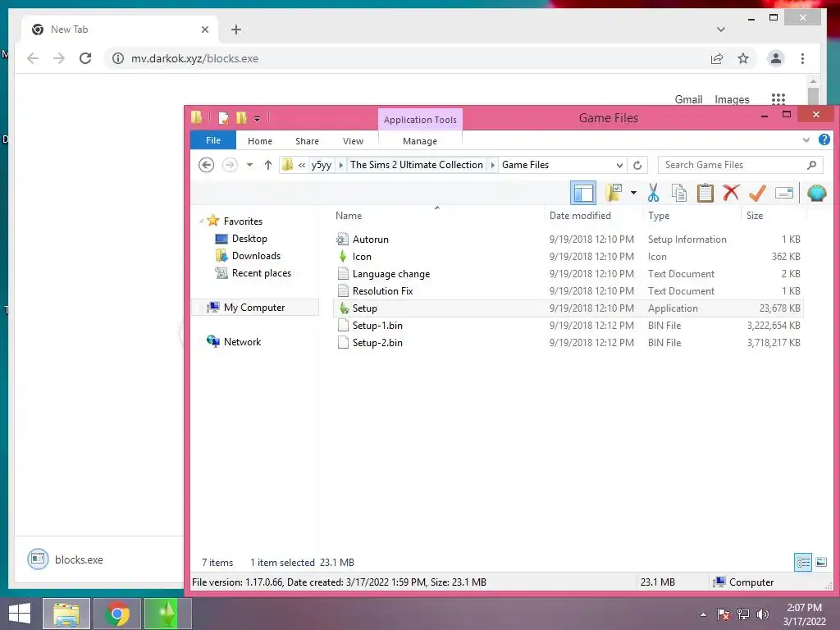The image size is (840, 630).
Task: Click the Search Game Files box
Action: pyautogui.click(x=740, y=165)
